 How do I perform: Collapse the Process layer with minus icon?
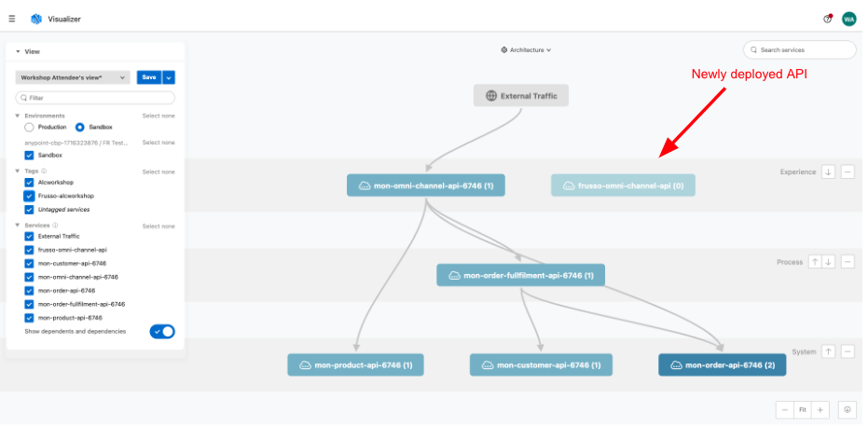847,262
